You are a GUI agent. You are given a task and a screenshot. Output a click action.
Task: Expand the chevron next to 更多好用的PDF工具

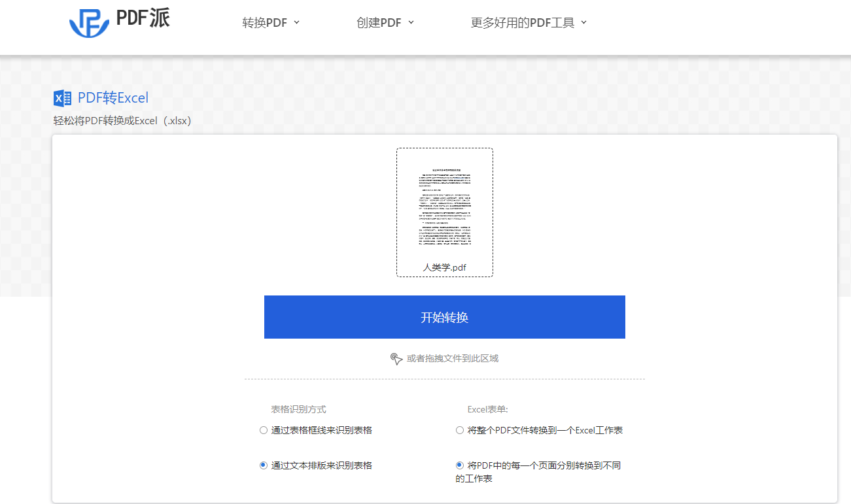click(x=583, y=22)
